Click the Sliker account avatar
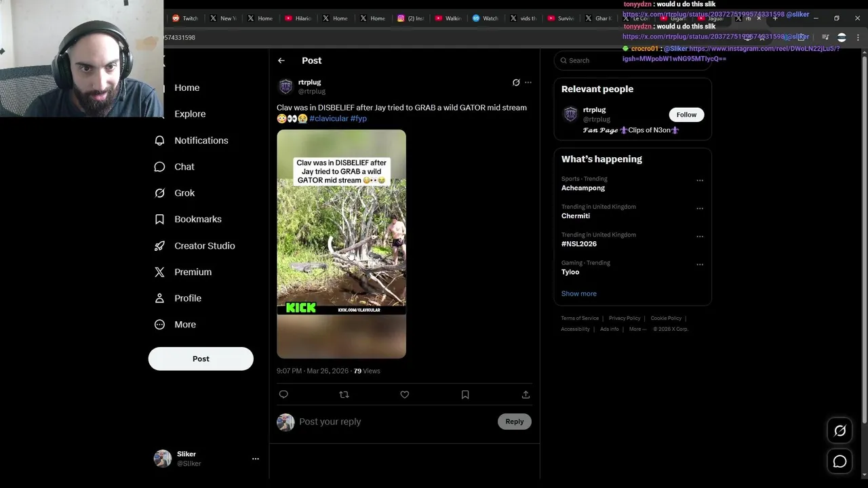The image size is (868, 488). pyautogui.click(x=163, y=459)
